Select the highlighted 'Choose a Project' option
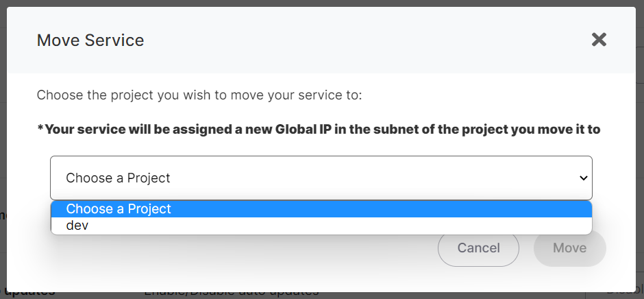 [321, 209]
